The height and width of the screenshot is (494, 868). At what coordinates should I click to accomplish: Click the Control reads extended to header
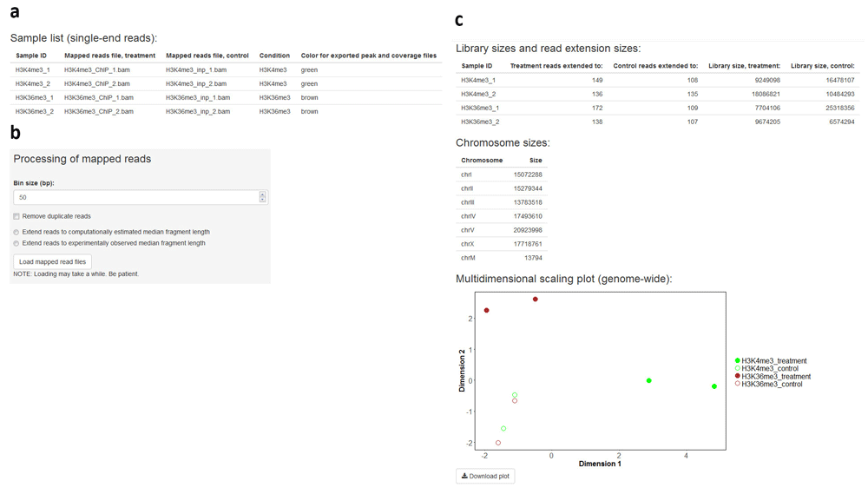pos(655,66)
